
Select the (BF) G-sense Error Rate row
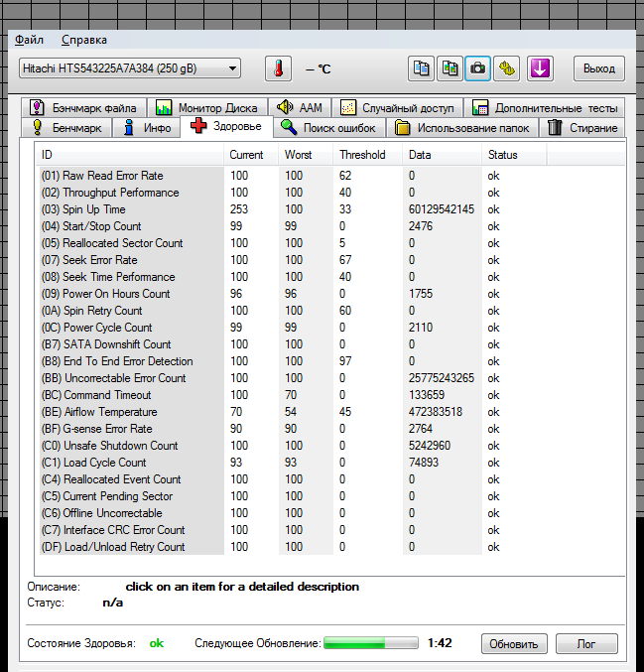click(292, 429)
